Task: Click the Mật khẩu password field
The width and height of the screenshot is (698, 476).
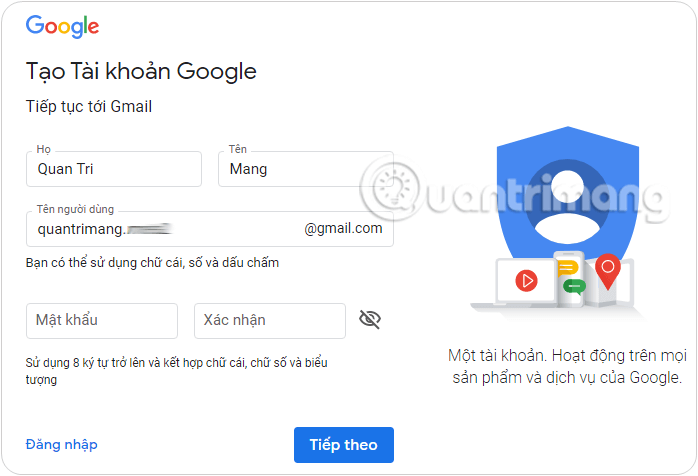Action: click(102, 321)
